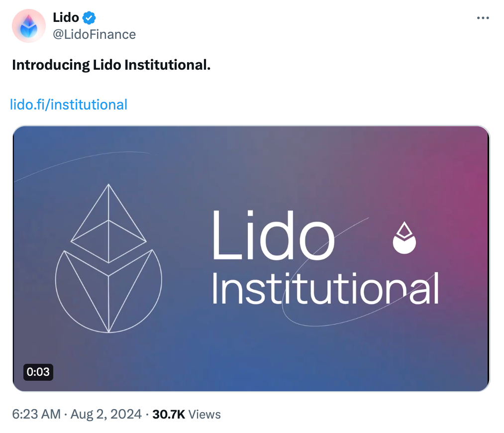Play the Lido Institutional video
The height and width of the screenshot is (433, 504).
(x=251, y=259)
